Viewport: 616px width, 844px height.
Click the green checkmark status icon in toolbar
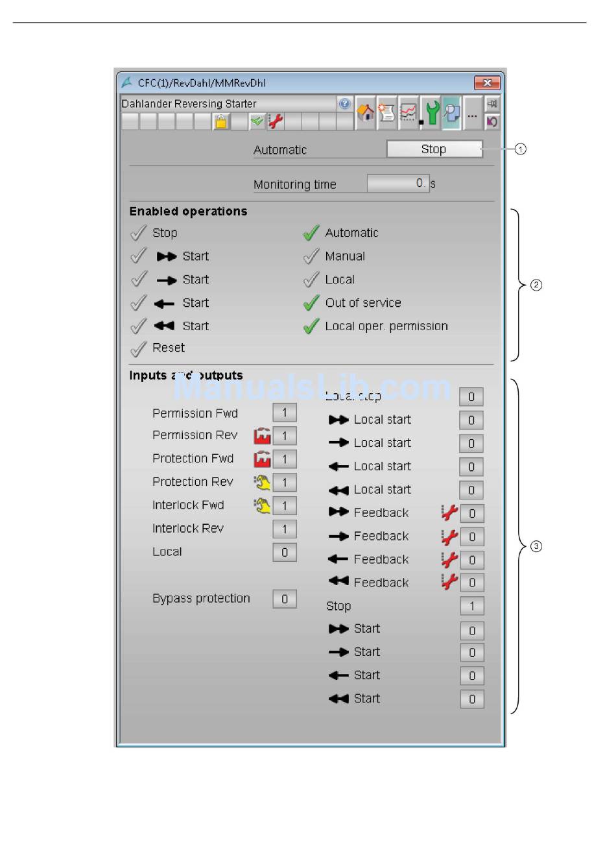click(x=257, y=121)
